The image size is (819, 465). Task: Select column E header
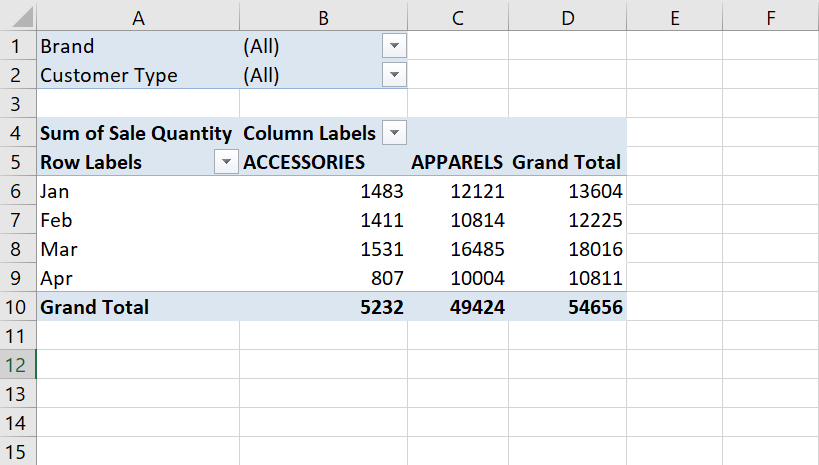coord(674,18)
